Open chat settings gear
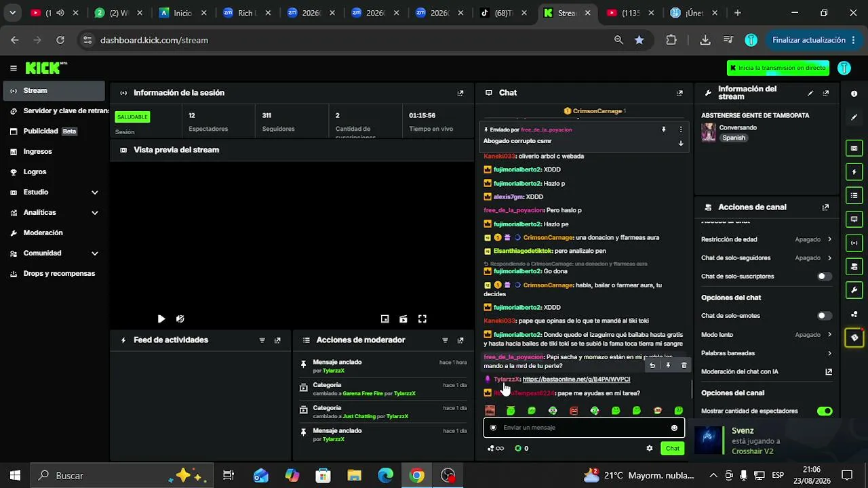The width and height of the screenshot is (868, 488). (650, 448)
